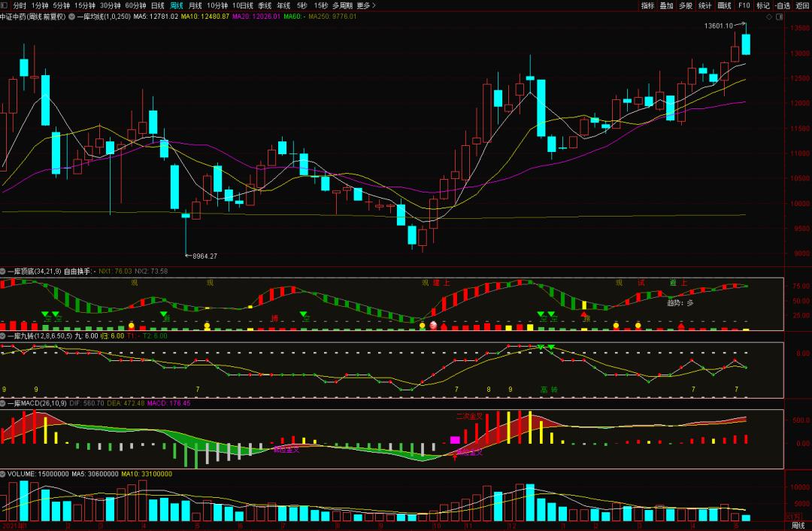This screenshot has height=531, width=812.
Task: Click the diamond icon above price axis
Action: point(770,17)
